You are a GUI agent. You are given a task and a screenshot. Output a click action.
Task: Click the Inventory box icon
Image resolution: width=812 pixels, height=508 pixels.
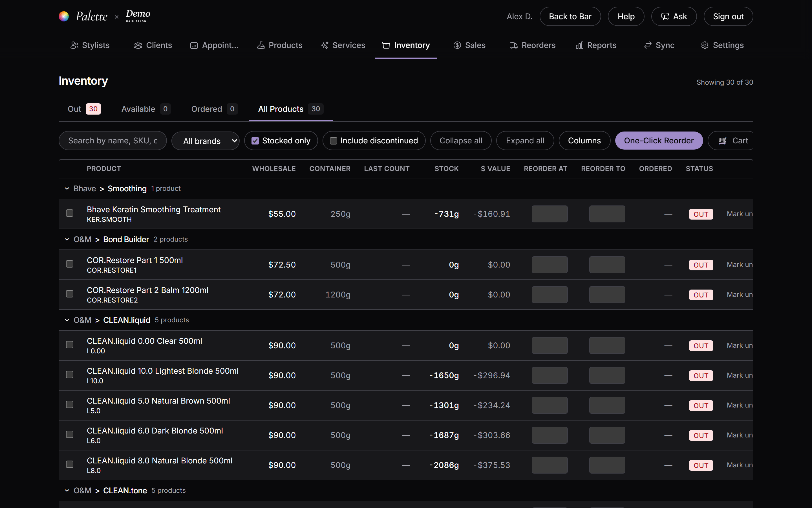pyautogui.click(x=386, y=45)
